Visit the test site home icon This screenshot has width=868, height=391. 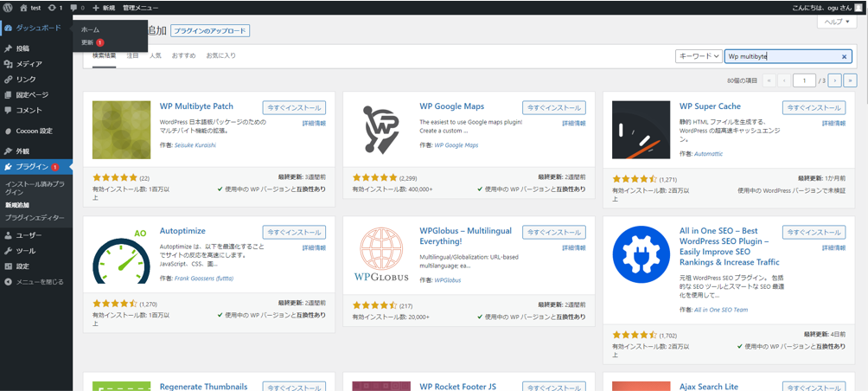(23, 8)
